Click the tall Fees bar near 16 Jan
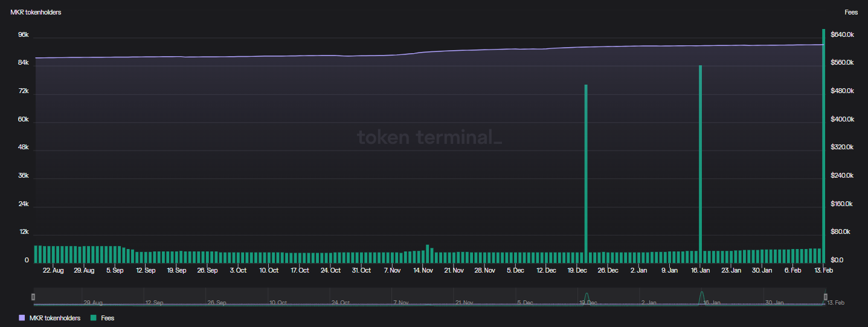 [700, 163]
